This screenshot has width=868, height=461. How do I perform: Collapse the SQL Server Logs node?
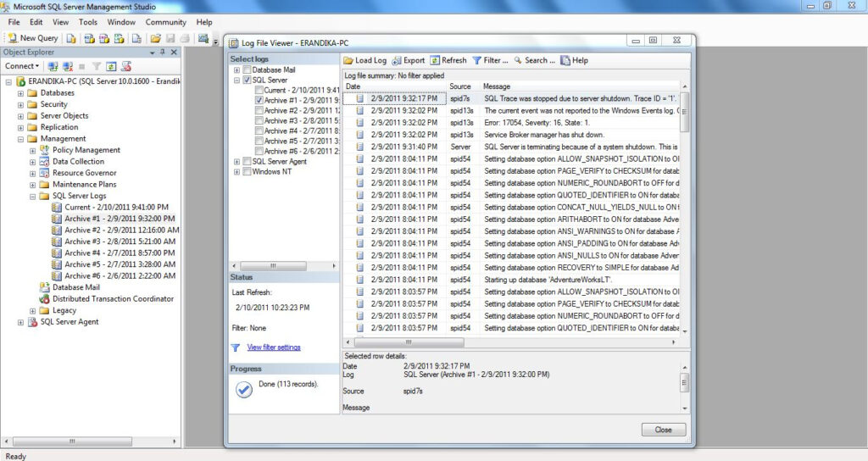tap(33, 196)
